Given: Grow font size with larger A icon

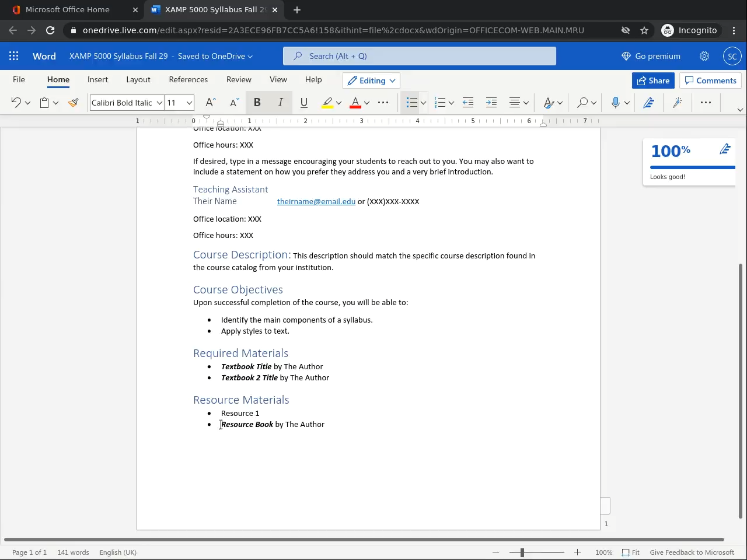Looking at the screenshot, I should pos(211,103).
